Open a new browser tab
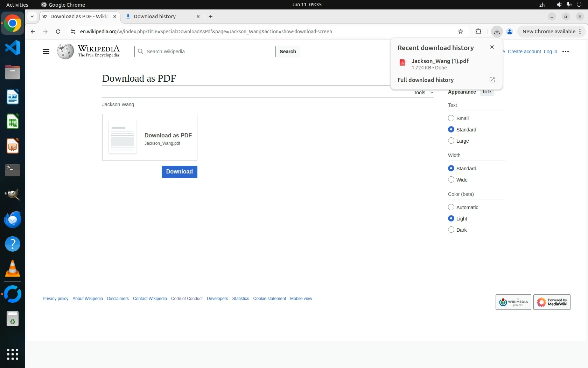Image resolution: width=588 pixels, height=368 pixels. [x=211, y=16]
